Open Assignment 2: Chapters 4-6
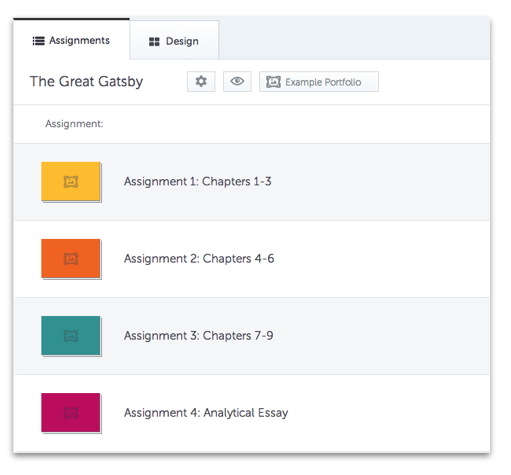 [x=199, y=259]
